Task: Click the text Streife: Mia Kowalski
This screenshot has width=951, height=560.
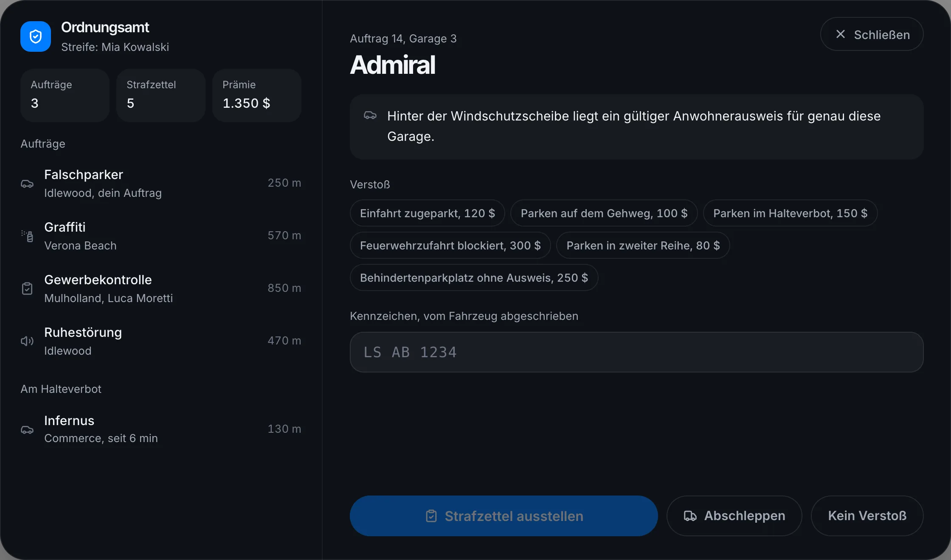Action: point(115,47)
